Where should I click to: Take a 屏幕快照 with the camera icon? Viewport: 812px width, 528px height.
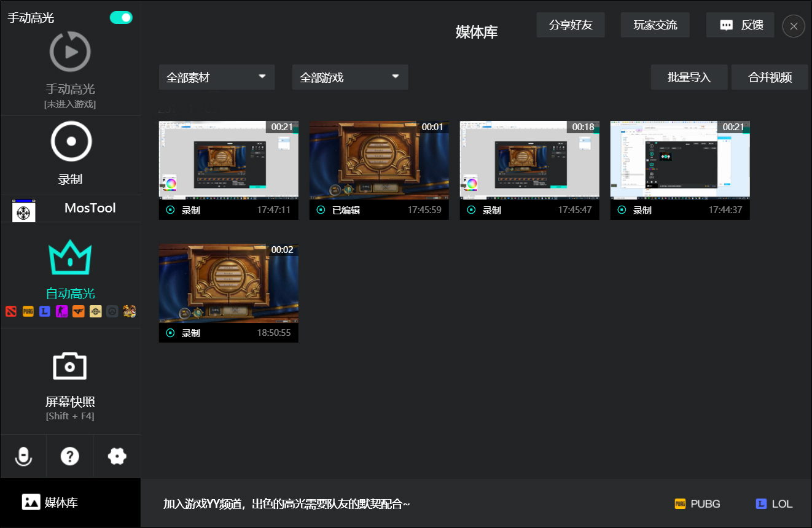(70, 366)
